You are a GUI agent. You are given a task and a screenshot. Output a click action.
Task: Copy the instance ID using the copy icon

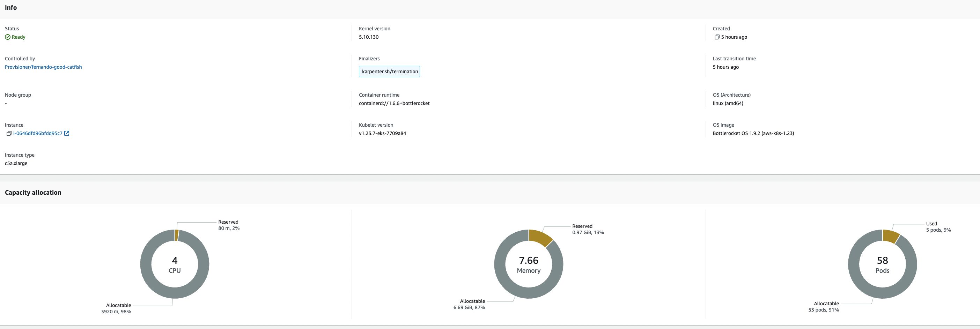8,134
